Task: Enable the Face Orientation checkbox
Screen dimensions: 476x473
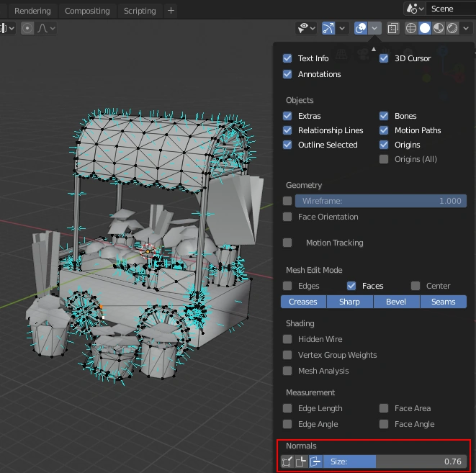Action: click(288, 217)
